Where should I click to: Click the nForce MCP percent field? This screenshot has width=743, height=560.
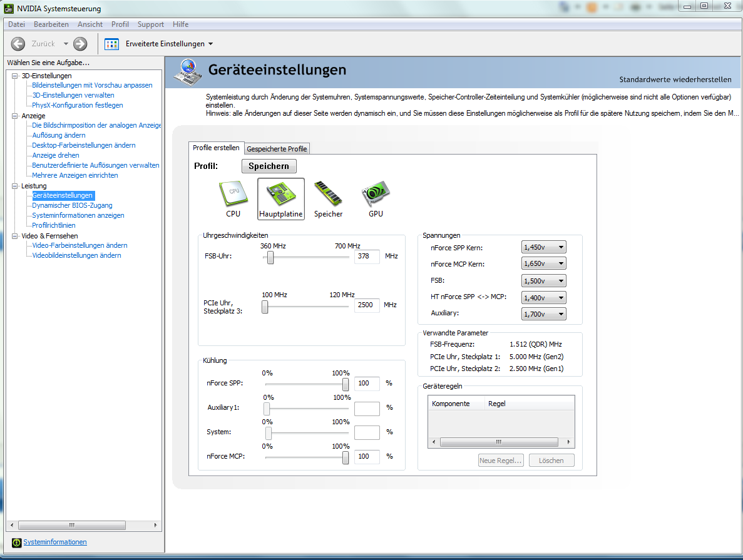coord(367,457)
